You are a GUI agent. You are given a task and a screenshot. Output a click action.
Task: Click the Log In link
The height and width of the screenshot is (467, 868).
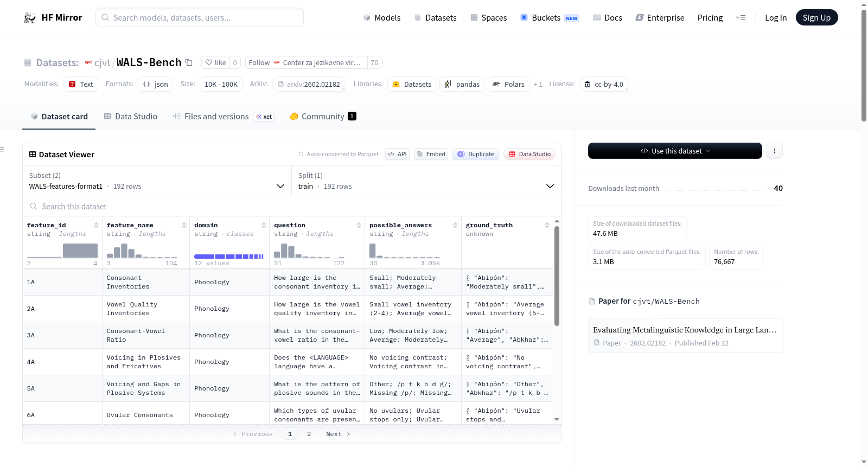tap(776, 17)
